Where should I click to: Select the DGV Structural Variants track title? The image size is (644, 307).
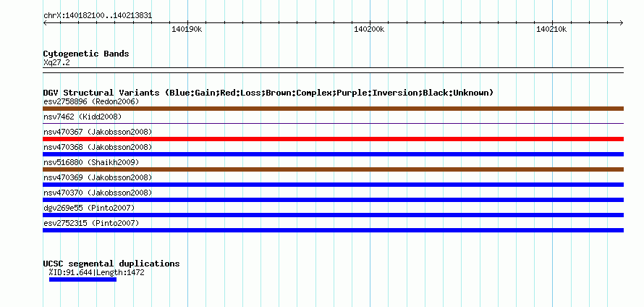pos(268,93)
